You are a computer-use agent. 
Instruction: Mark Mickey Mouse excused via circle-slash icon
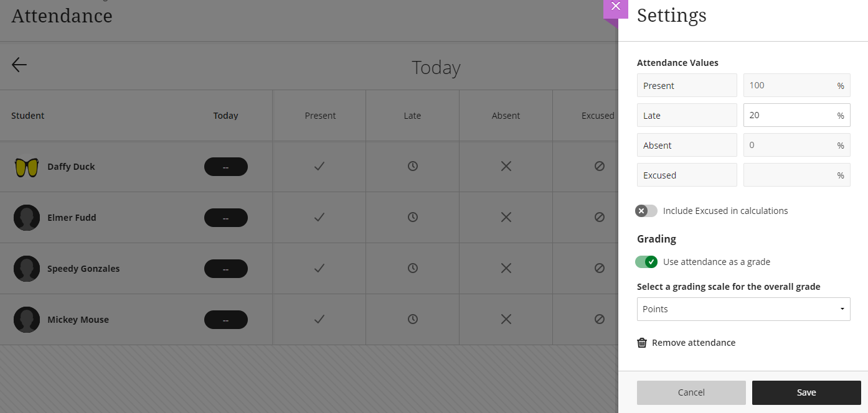pyautogui.click(x=599, y=319)
